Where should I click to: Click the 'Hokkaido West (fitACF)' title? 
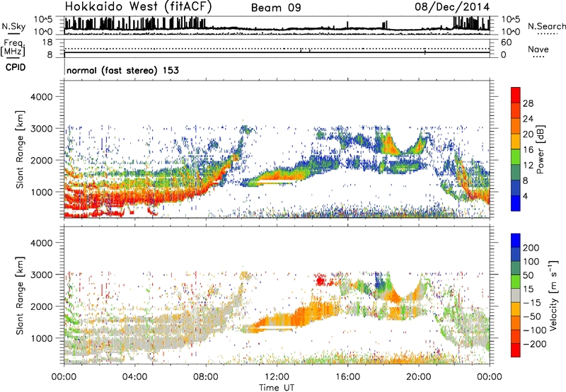138,7
